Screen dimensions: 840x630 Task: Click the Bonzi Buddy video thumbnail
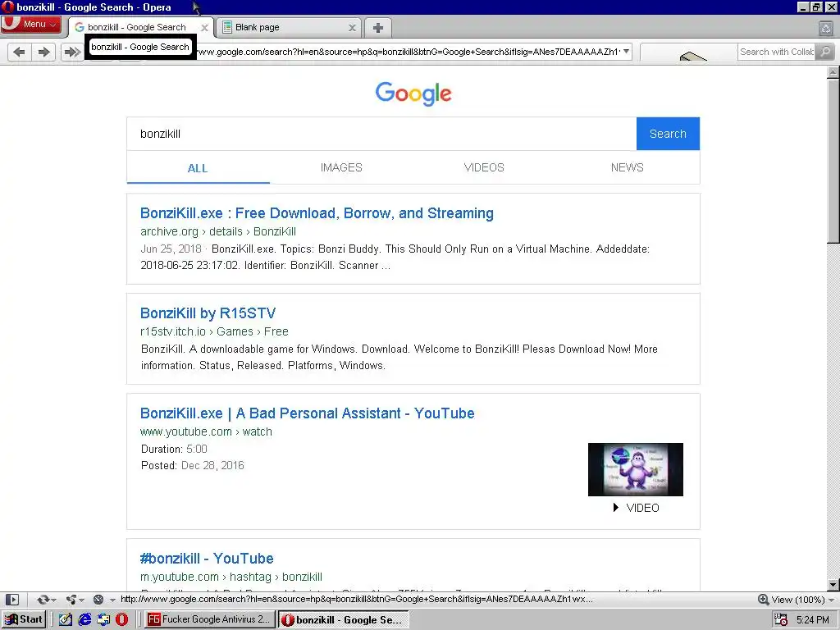click(636, 469)
